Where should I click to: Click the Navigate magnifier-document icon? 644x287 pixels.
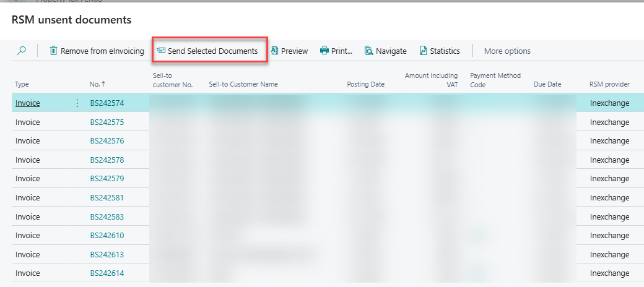click(x=369, y=51)
